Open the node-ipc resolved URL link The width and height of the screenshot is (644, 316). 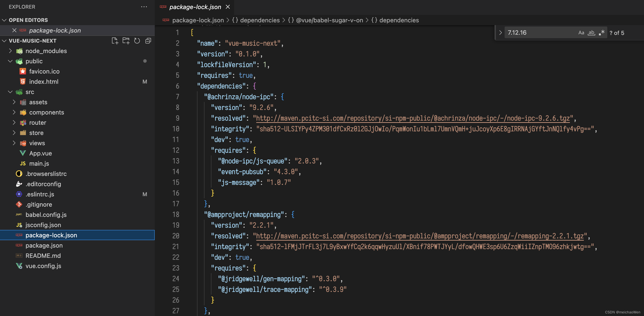[x=413, y=118]
